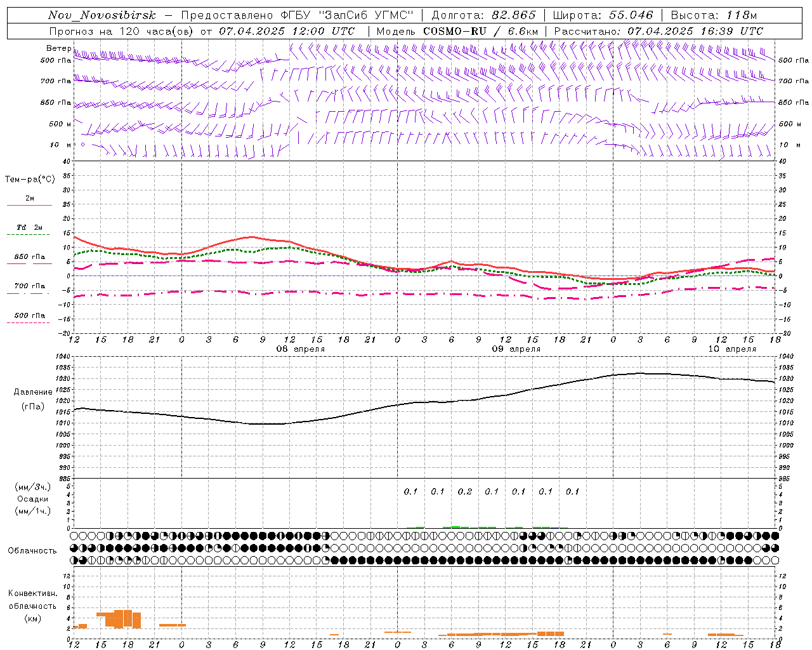Select the 'Широта: 55.046' latitude value
The height and width of the screenshot is (650, 812).
point(604,15)
